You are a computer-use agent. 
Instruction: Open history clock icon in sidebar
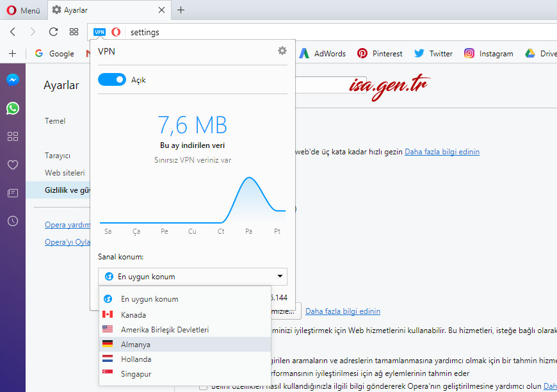(x=13, y=221)
